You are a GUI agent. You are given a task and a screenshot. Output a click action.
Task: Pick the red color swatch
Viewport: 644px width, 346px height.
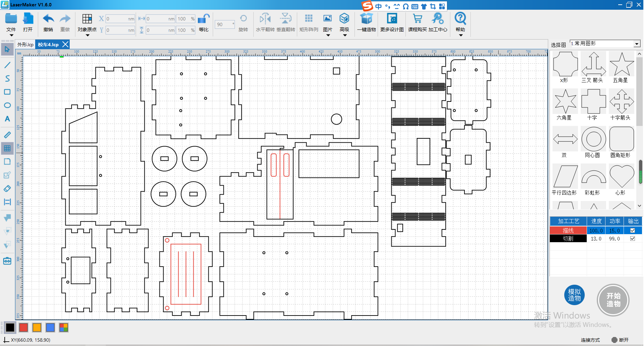click(23, 328)
